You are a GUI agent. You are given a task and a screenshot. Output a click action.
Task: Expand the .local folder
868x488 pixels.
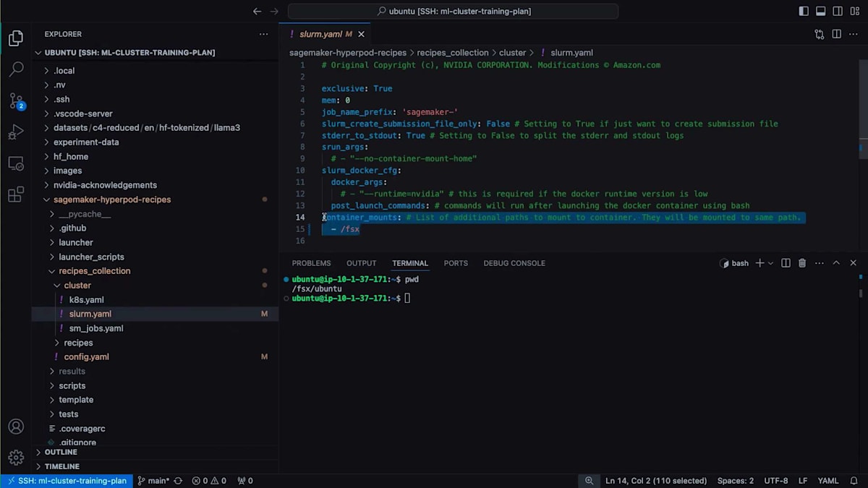[x=155, y=71]
